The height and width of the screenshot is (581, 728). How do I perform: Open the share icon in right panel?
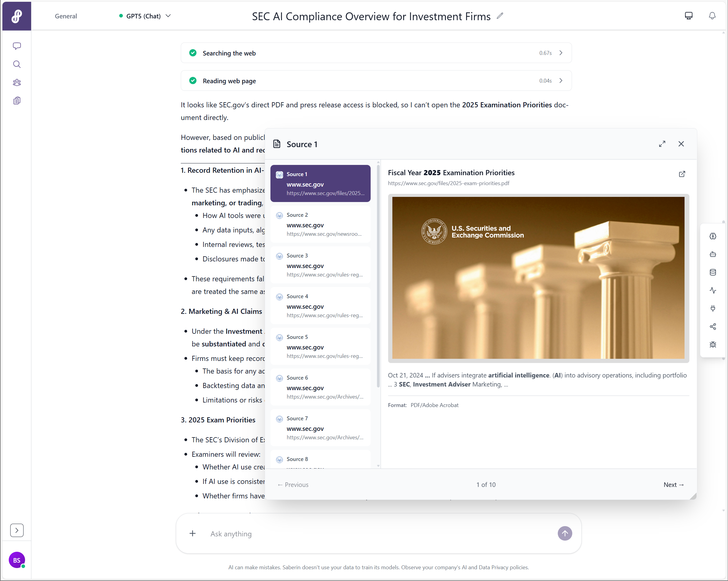(x=713, y=326)
